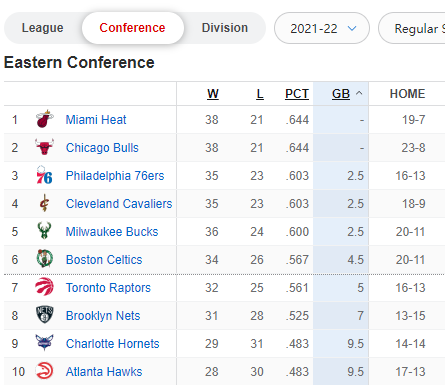Click the Charlotte Hornets logo
The height and width of the screenshot is (385, 445).
[44, 343]
